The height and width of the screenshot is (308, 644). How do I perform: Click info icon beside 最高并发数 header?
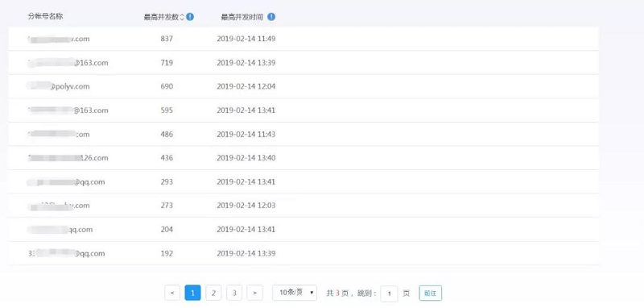pos(190,17)
